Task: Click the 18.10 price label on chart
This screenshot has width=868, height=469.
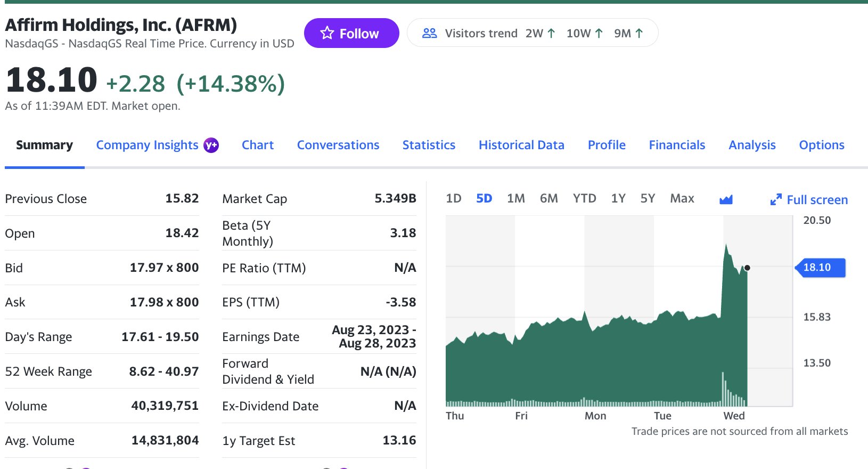Action: 820,268
